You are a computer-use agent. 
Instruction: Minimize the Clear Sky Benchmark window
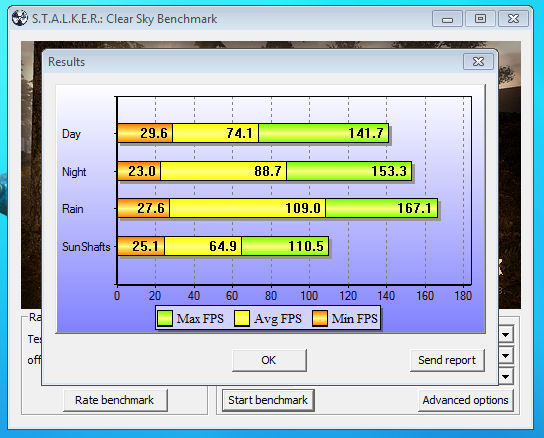[447, 19]
